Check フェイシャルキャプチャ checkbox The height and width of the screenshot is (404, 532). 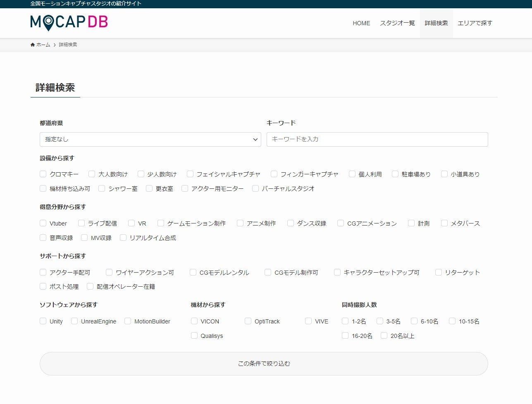tap(190, 174)
